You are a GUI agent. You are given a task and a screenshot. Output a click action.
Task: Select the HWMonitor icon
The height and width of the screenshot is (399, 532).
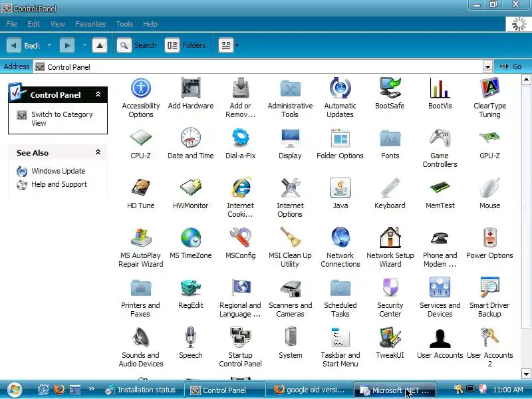click(x=191, y=188)
